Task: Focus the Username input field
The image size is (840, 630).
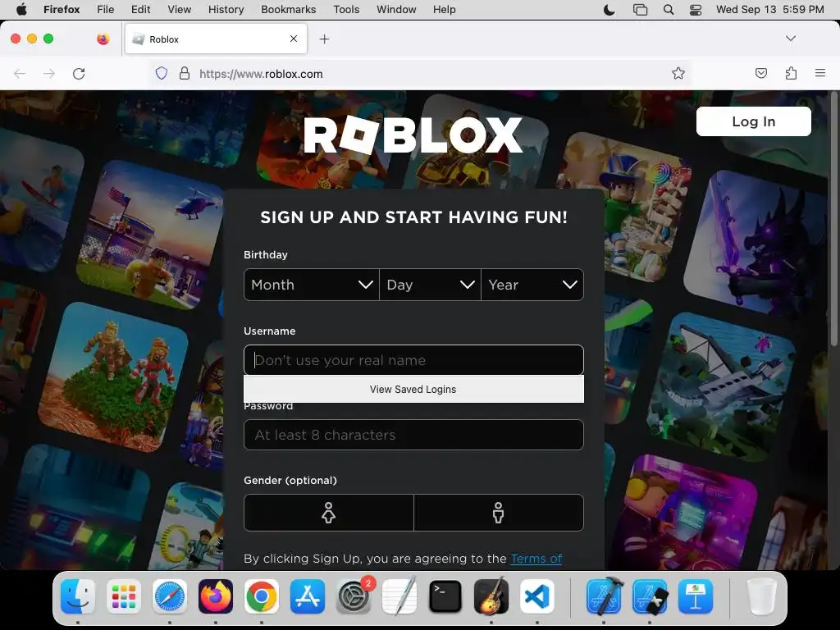Action: tap(413, 360)
